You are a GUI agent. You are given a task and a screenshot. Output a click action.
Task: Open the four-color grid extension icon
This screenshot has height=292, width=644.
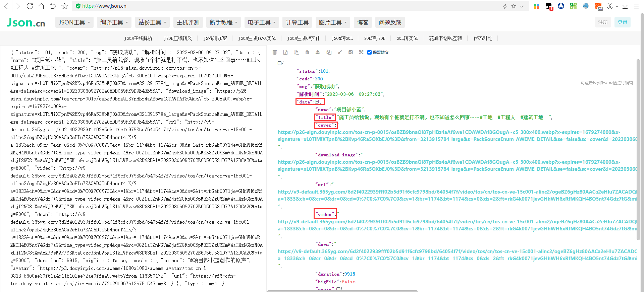[x=536, y=6]
